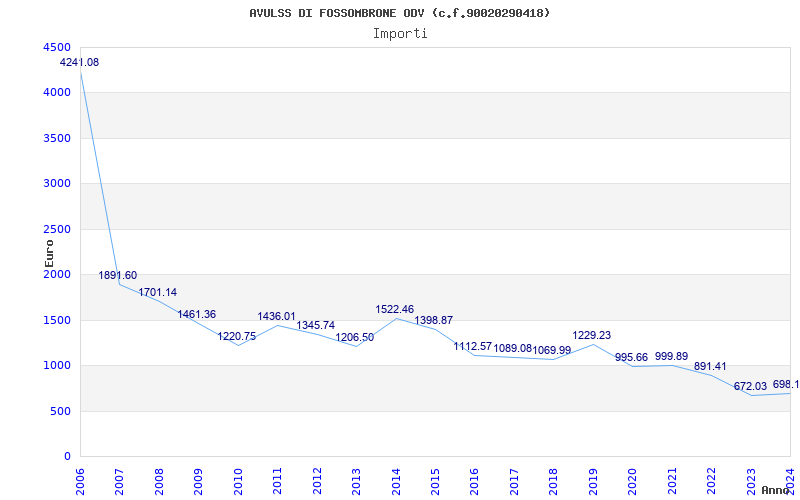
Task: Select the 999.89 data label
Action: point(672,357)
